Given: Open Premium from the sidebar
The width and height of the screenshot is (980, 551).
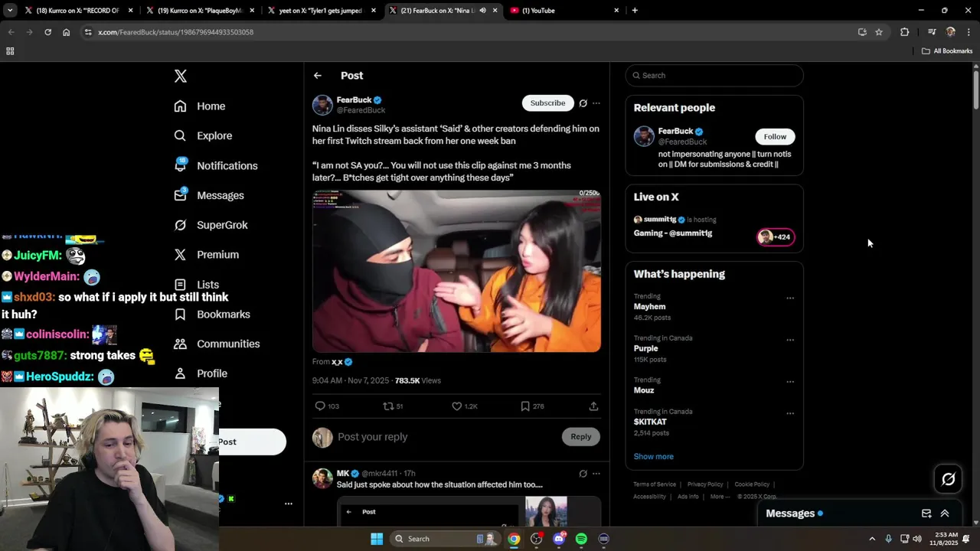Looking at the screenshot, I should tap(207, 255).
